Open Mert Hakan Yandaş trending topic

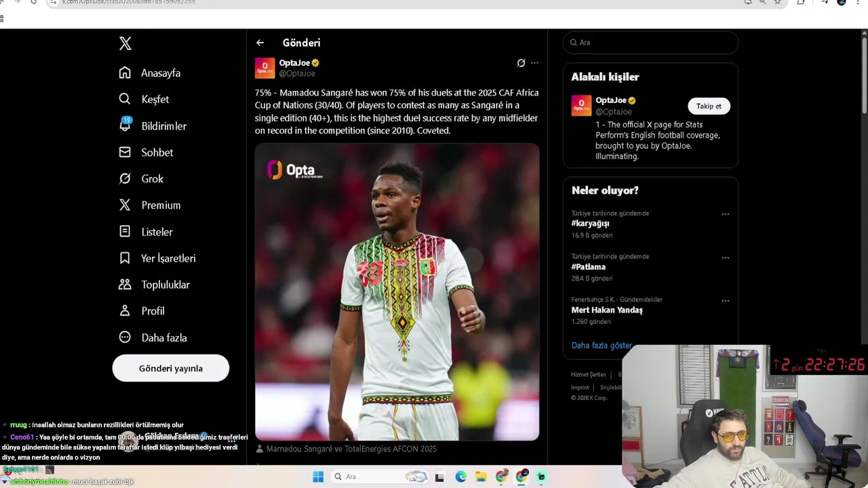click(607, 310)
